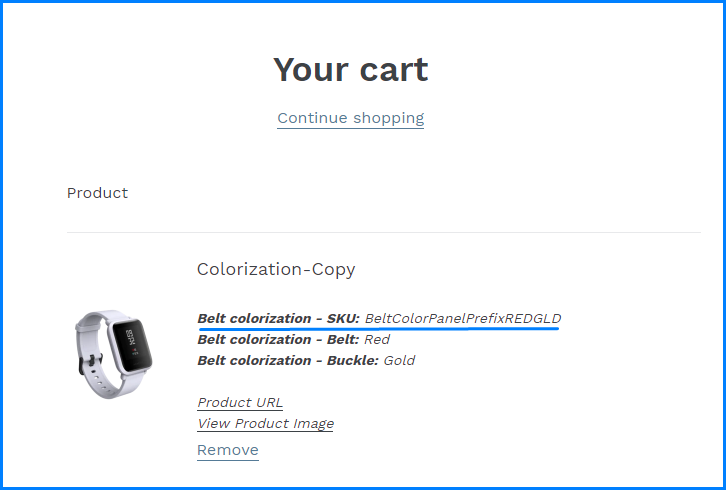
Task: Click the Product column header
Action: 97,193
